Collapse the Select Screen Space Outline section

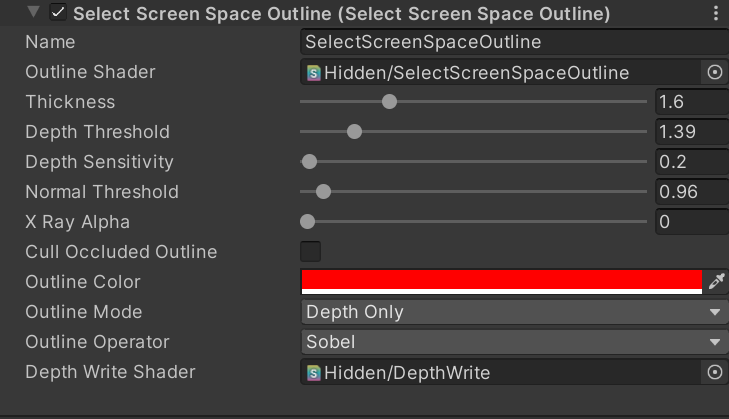(x=34, y=14)
